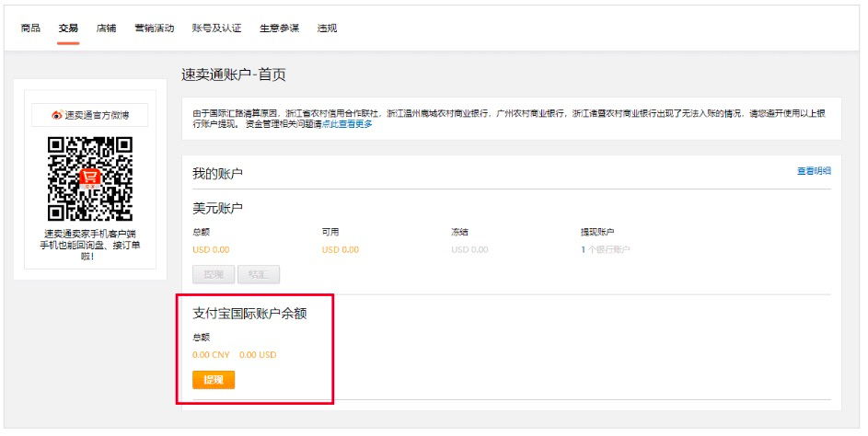Click the 提现账户 label
The image size is (868, 436).
pos(597,232)
